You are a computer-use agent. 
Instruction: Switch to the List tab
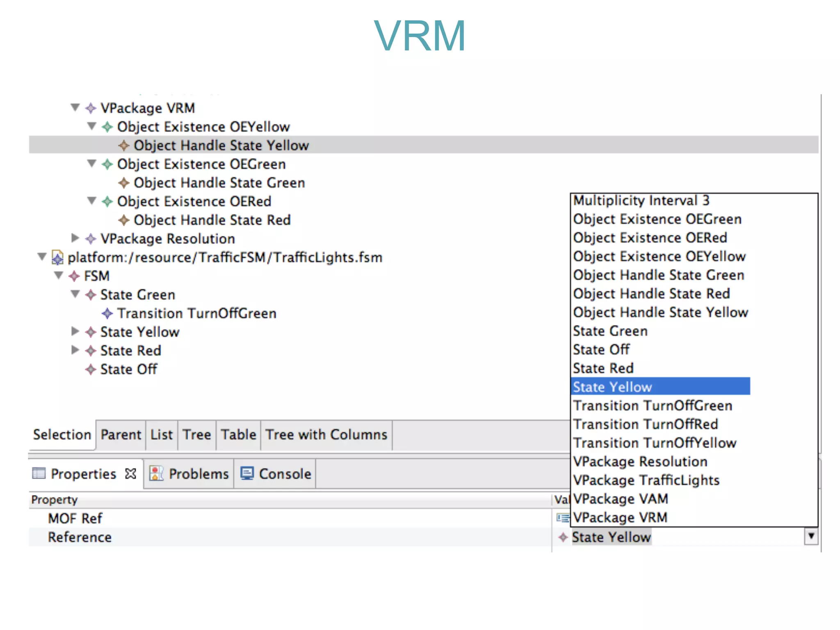click(162, 435)
